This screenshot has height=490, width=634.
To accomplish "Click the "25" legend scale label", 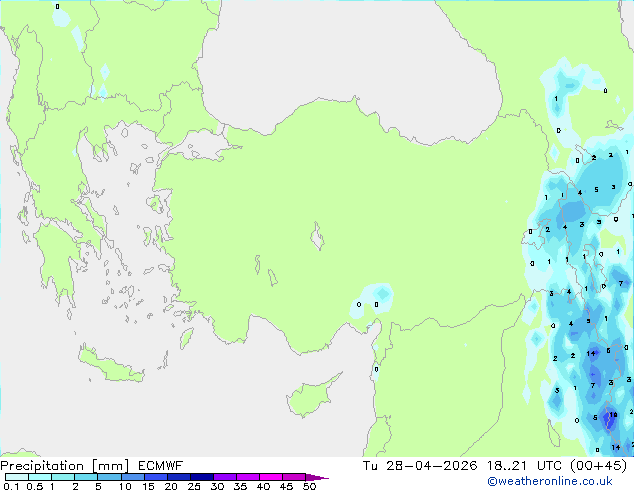I will tap(194, 486).
